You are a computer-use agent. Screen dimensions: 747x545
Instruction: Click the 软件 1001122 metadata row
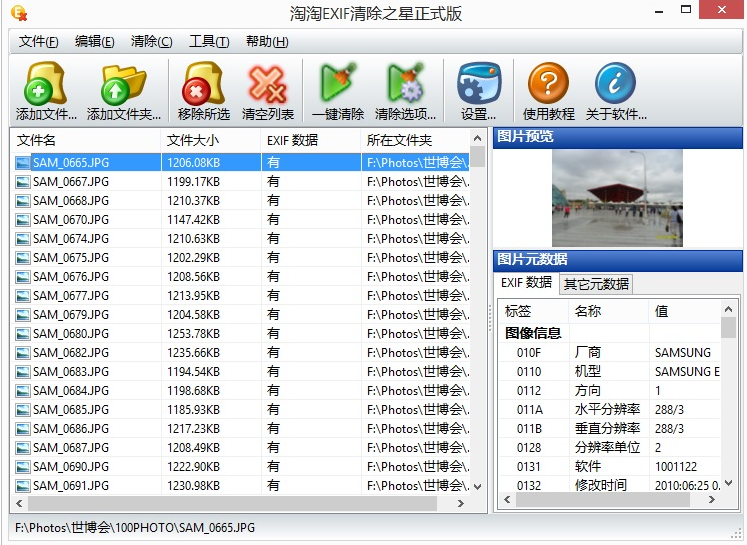pos(610,467)
